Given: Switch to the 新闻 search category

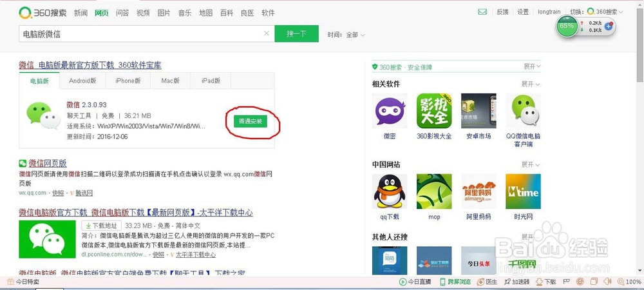Looking at the screenshot, I should pos(80,13).
